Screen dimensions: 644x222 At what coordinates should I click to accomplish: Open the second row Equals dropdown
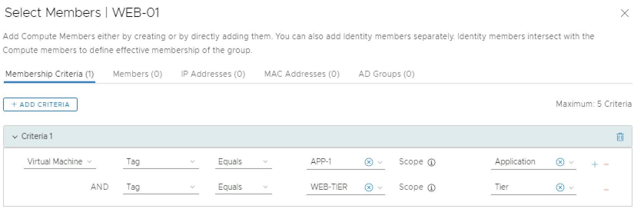click(243, 187)
